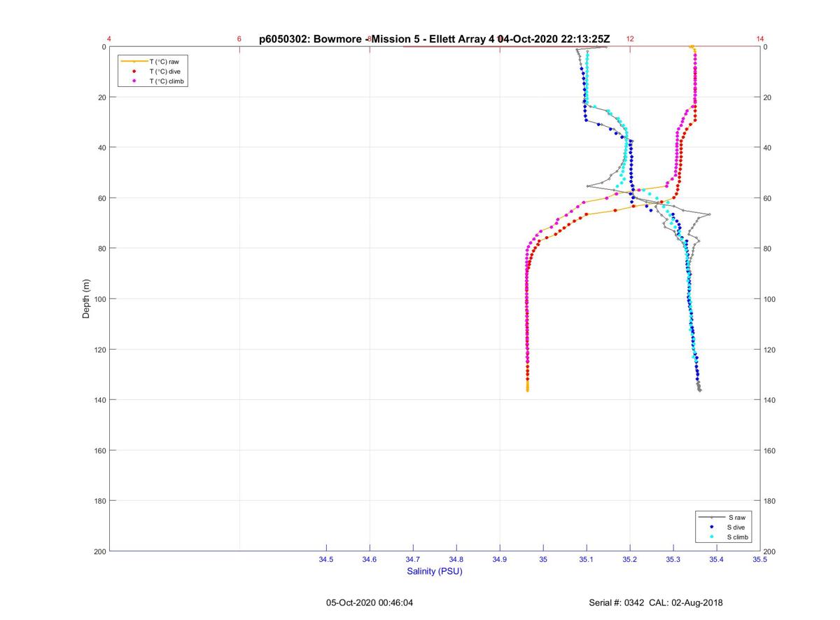Select the salinity tick label 35.1

(587, 559)
